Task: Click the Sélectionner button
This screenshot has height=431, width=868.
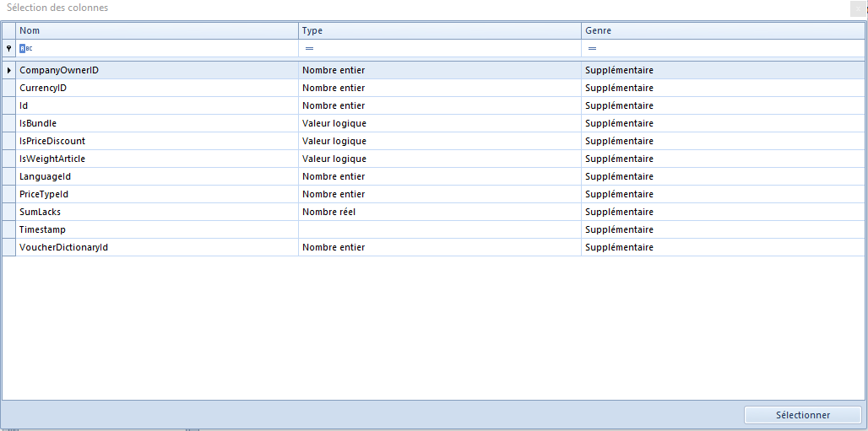Action: tap(803, 415)
